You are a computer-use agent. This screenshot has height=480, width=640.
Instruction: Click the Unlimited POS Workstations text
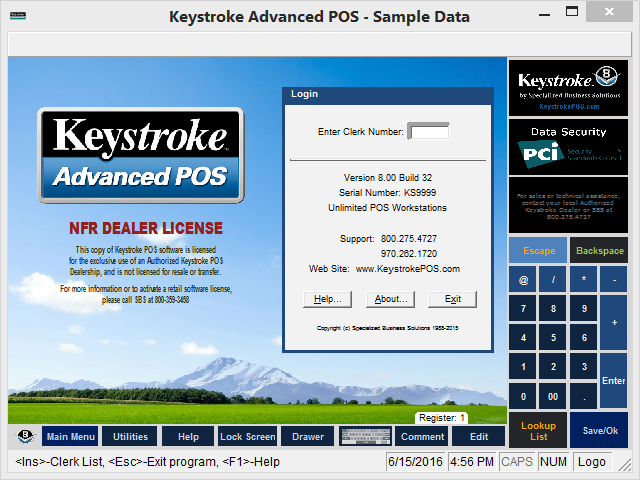point(387,207)
